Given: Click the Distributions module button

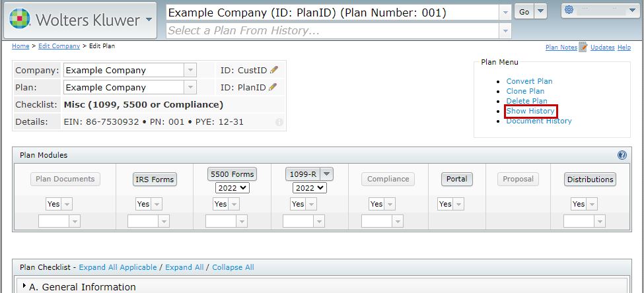Looking at the screenshot, I should [x=590, y=179].
